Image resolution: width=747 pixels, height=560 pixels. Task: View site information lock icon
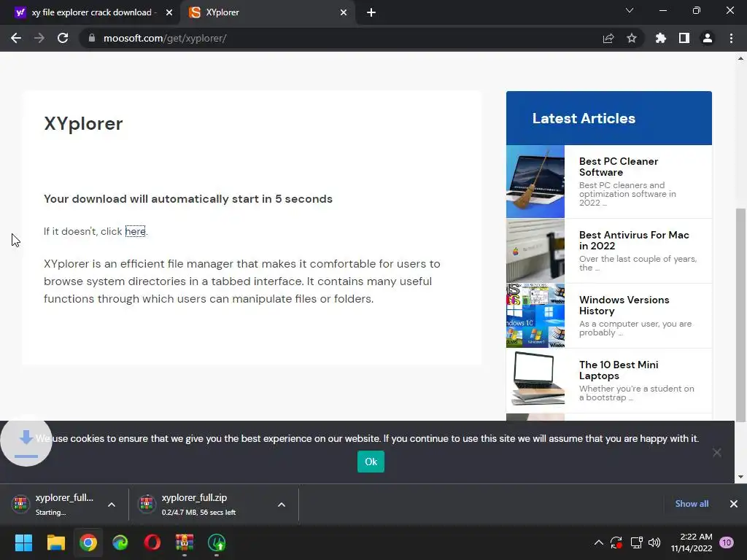pos(91,38)
